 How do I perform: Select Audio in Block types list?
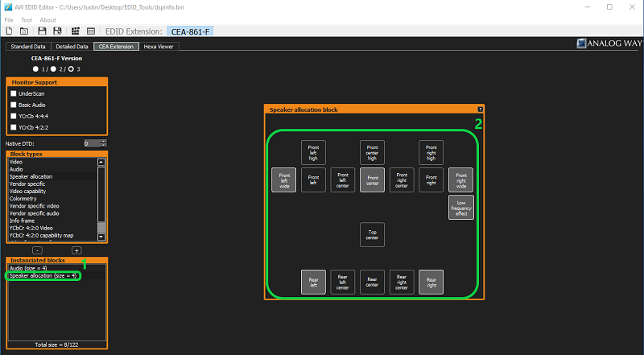52,169
